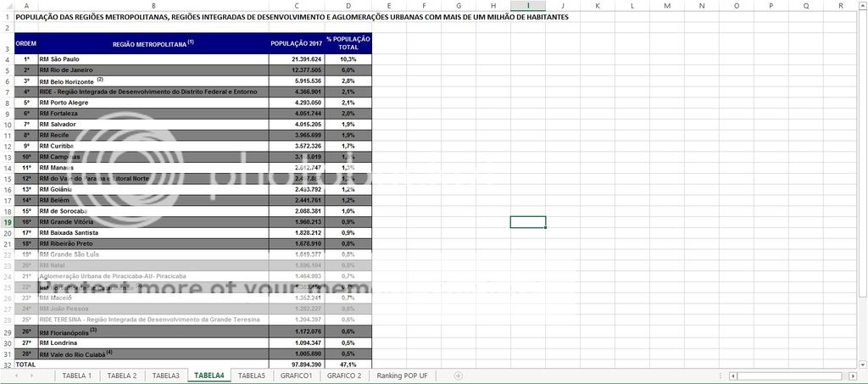Click the add new sheet plus icon
Image resolution: width=868 pixels, height=384 pixels.
[x=459, y=376]
